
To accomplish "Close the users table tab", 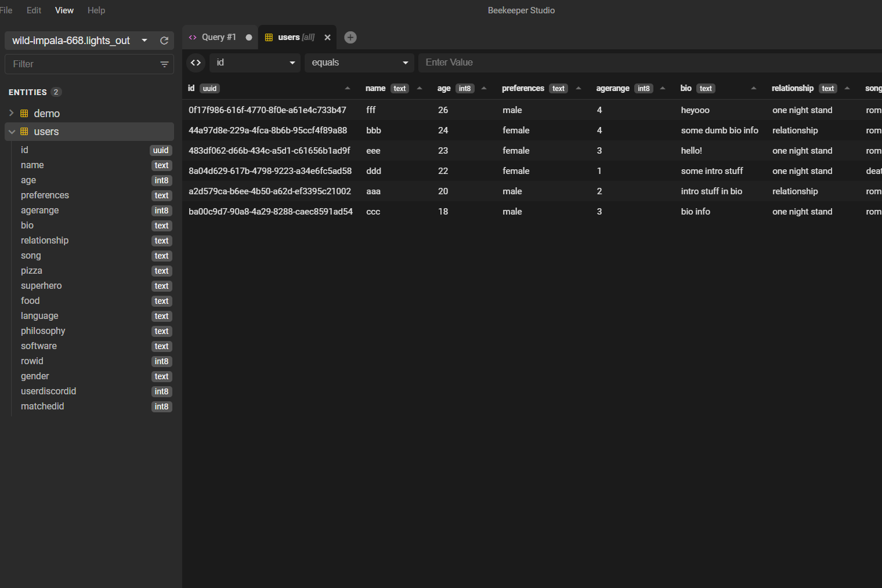I will pyautogui.click(x=327, y=37).
